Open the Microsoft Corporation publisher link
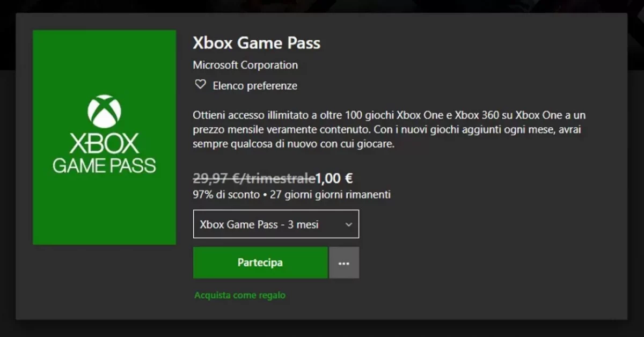The image size is (644, 337). click(245, 65)
